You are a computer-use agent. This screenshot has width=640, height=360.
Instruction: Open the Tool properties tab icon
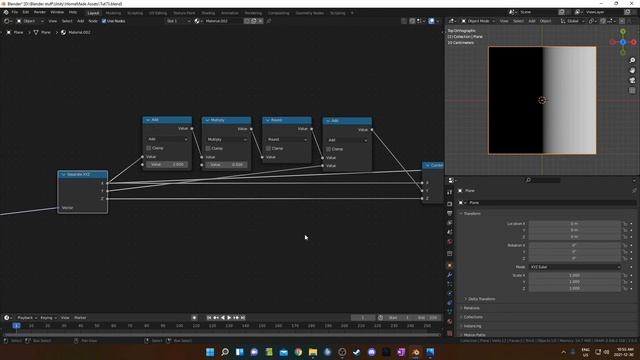pyautogui.click(x=450, y=192)
